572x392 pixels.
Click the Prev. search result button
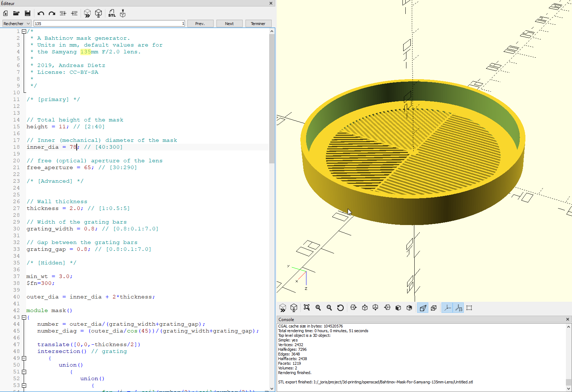(x=200, y=24)
